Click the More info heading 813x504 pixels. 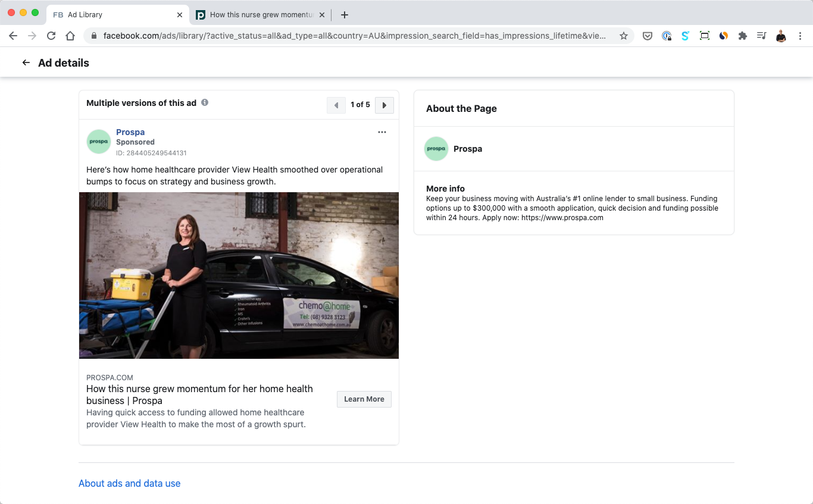pyautogui.click(x=445, y=189)
